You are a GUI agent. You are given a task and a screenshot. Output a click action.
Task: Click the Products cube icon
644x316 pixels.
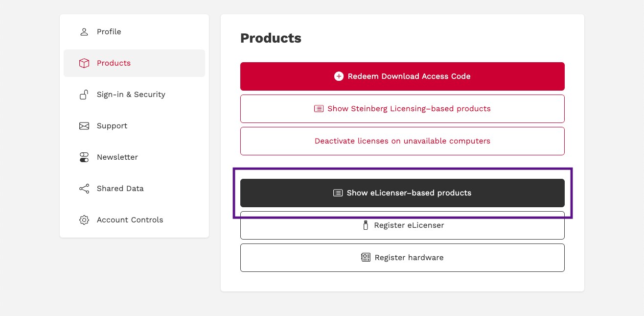[84, 63]
